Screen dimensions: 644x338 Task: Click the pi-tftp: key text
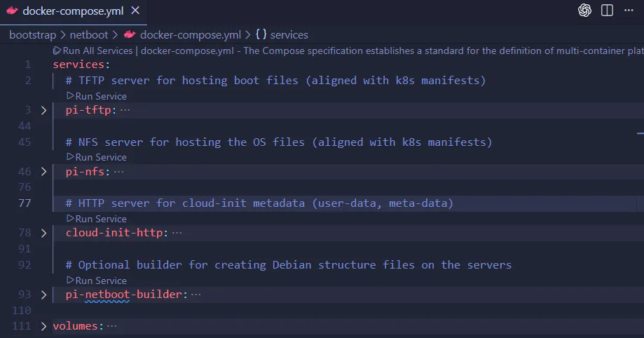point(91,110)
